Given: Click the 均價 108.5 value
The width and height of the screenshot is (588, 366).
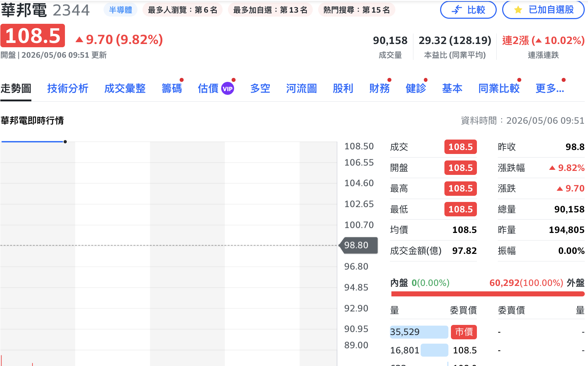Looking at the screenshot, I should pyautogui.click(x=465, y=230).
